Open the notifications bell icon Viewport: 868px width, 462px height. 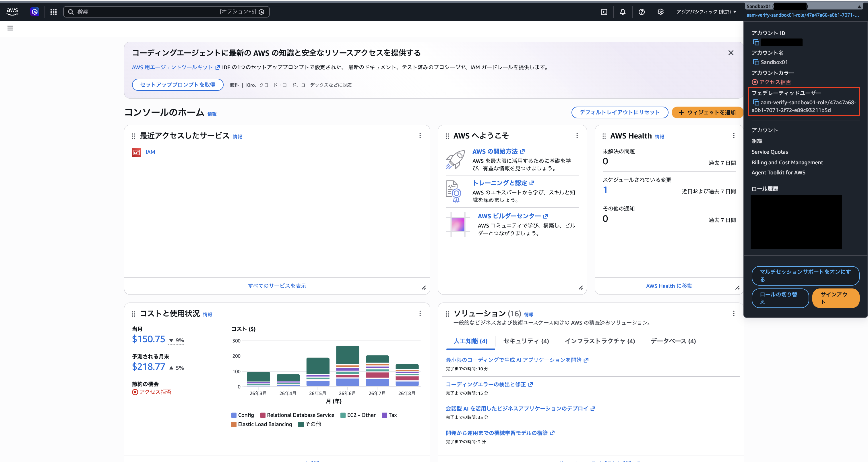click(623, 12)
